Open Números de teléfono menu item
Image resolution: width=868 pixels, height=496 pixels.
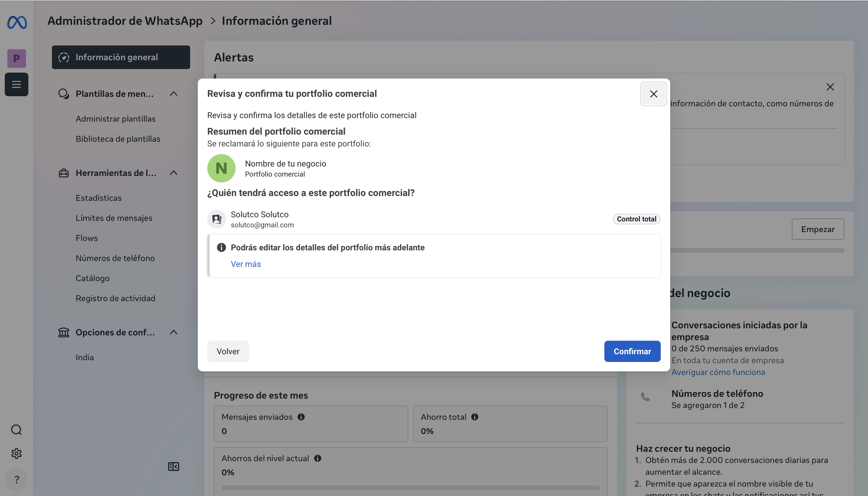coord(115,258)
